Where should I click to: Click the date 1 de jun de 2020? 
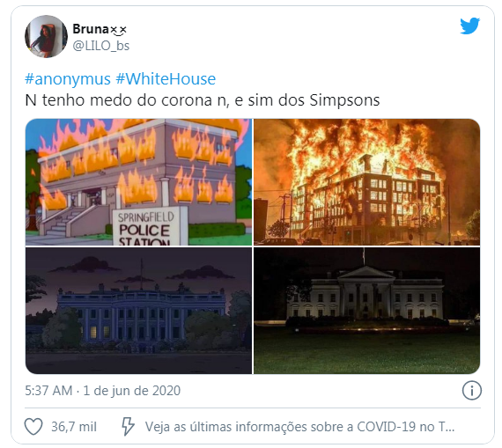[131, 391]
